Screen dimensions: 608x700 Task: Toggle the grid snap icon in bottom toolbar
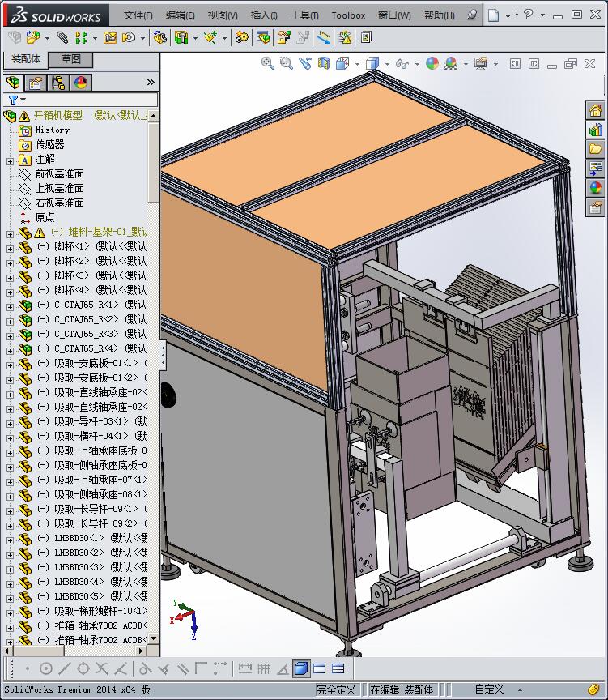click(264, 668)
